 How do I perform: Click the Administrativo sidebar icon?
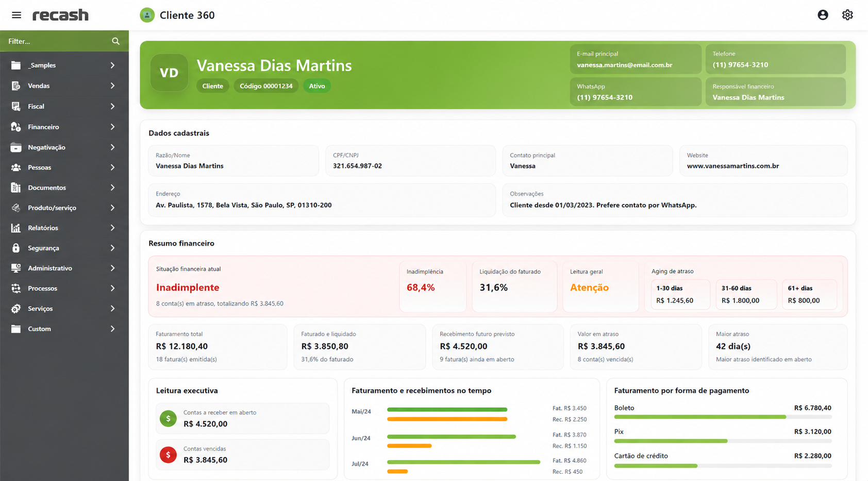point(16,268)
